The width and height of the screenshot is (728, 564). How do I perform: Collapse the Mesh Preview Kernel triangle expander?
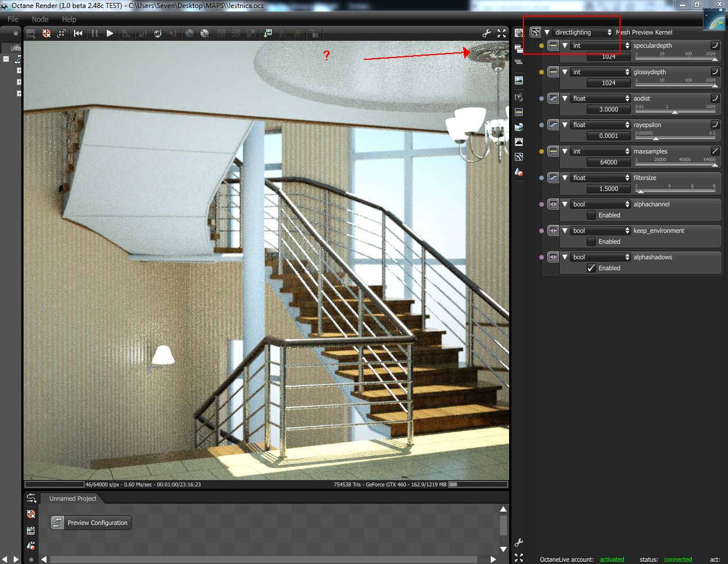(547, 32)
